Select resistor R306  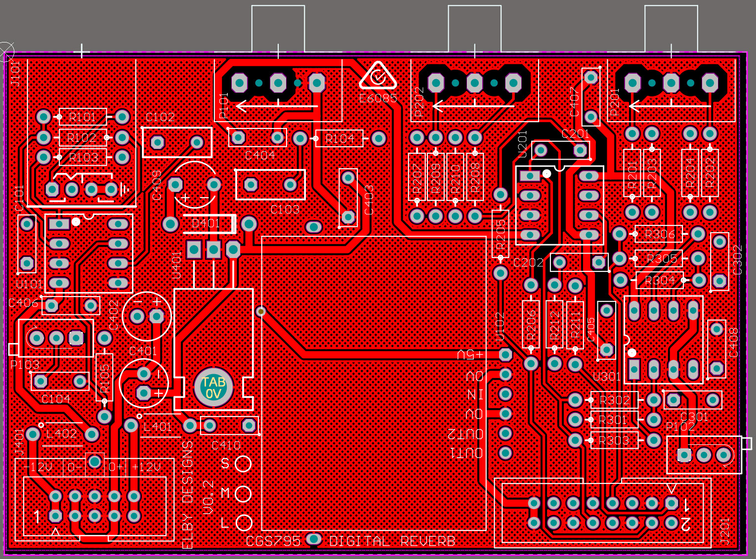659,234
